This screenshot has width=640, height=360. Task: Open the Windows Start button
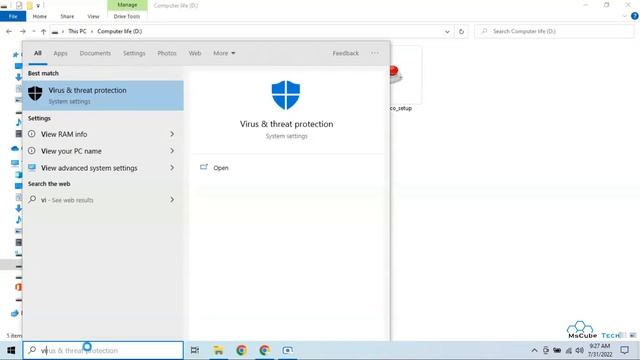(x=11, y=350)
